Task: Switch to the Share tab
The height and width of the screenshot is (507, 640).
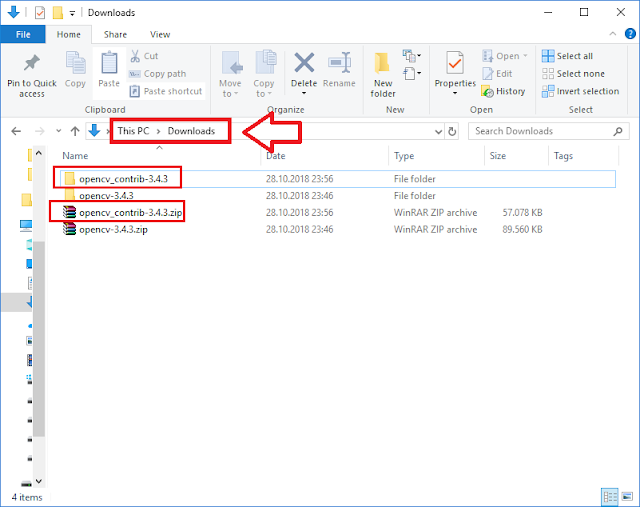Action: (x=115, y=34)
